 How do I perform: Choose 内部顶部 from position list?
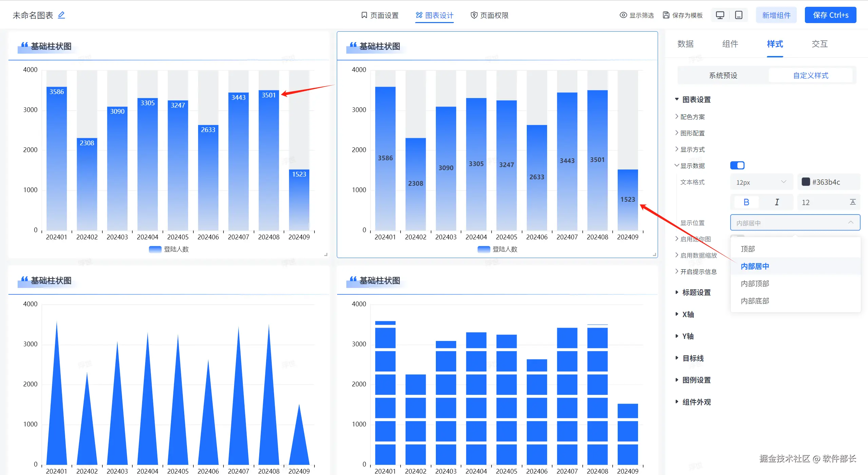755,284
